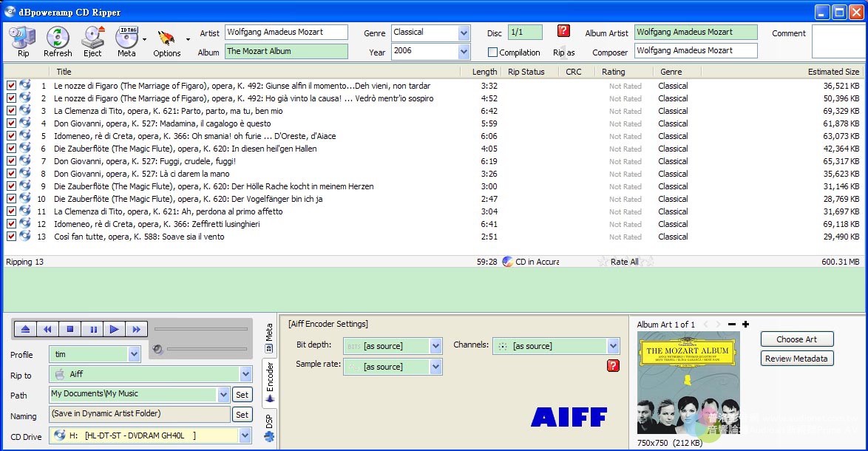Pause playback in the player controls
Viewport: 868px width, 451px height.
click(x=92, y=329)
